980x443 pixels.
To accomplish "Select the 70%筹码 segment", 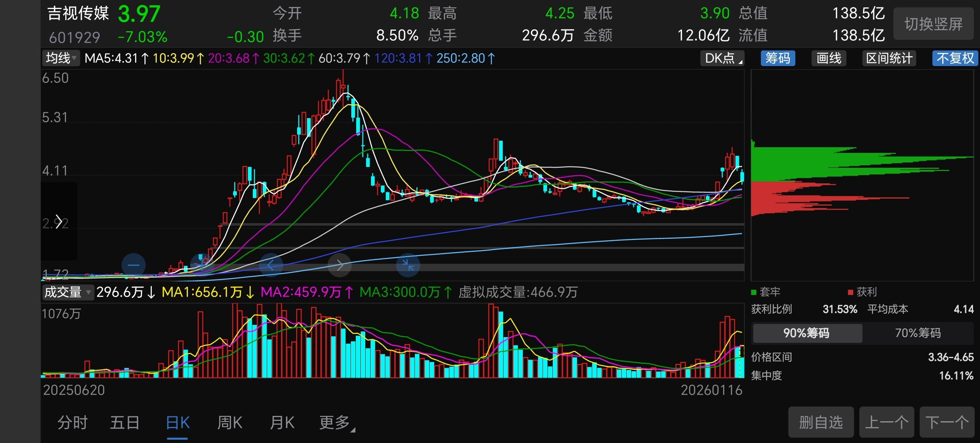I will pyautogui.click(x=918, y=333).
